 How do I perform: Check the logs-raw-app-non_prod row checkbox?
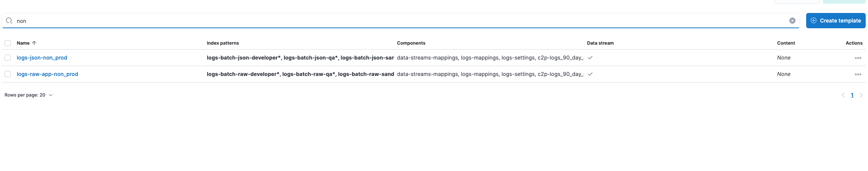8,74
